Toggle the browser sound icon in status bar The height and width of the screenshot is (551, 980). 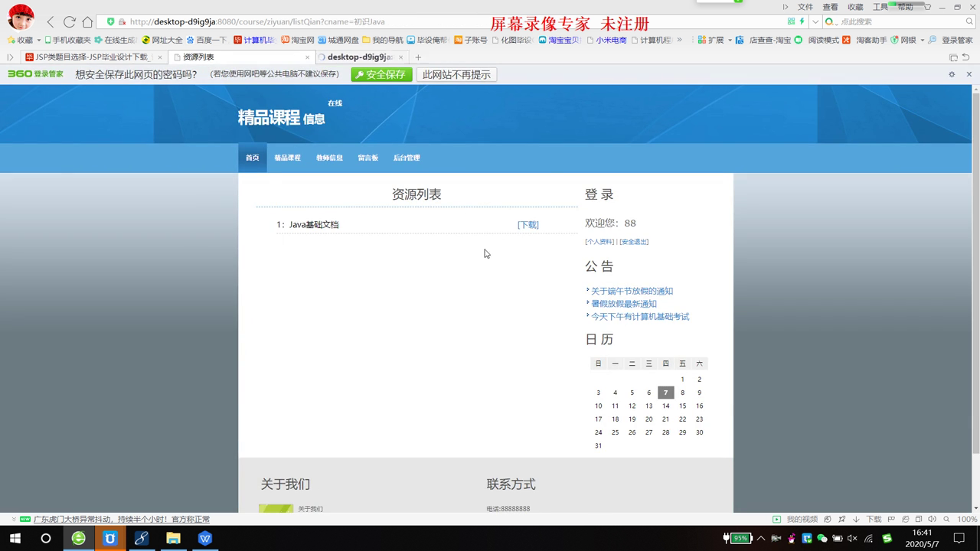point(932,519)
